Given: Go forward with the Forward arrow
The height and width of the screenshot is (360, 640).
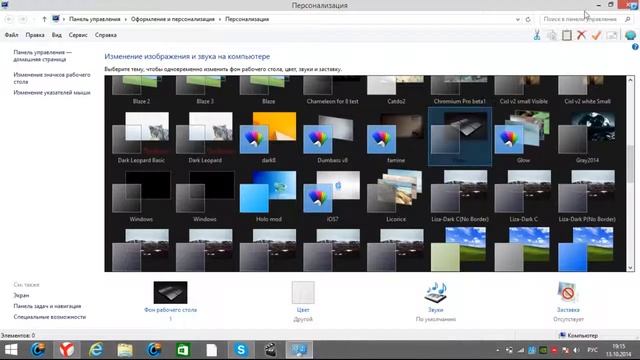Looking at the screenshot, I should coord(23,19).
